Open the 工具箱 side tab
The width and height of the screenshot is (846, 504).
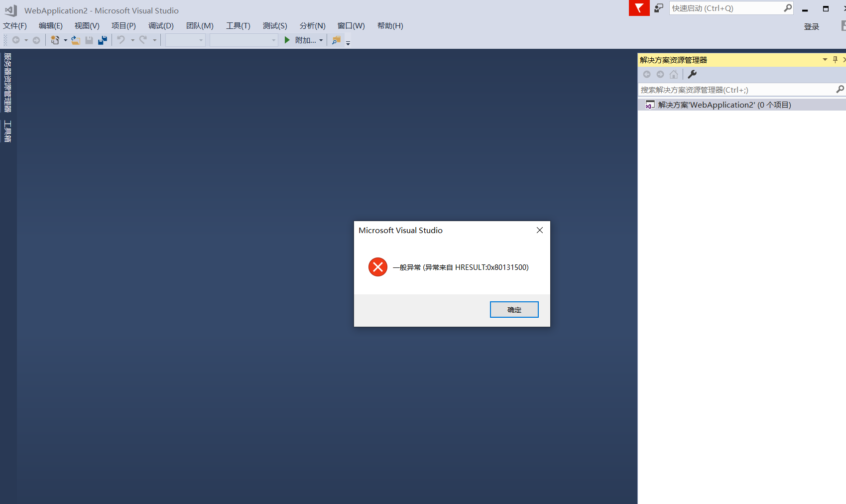pyautogui.click(x=7, y=131)
